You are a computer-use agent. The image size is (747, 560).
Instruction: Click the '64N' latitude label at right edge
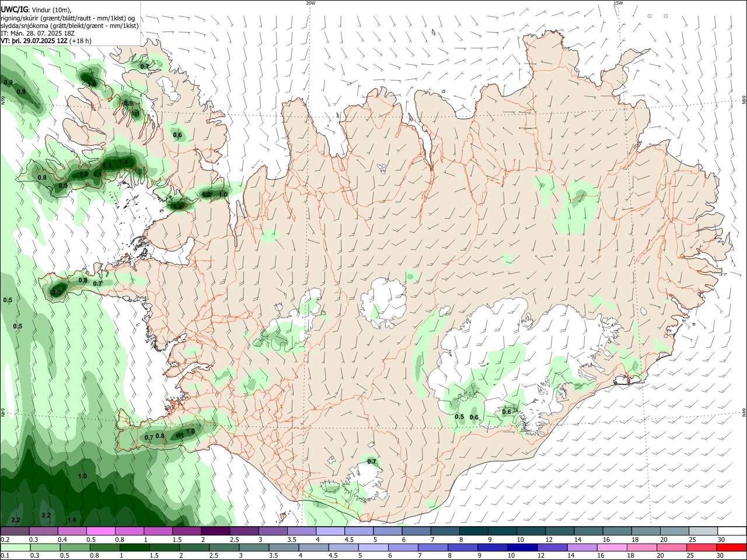pyautogui.click(x=744, y=412)
